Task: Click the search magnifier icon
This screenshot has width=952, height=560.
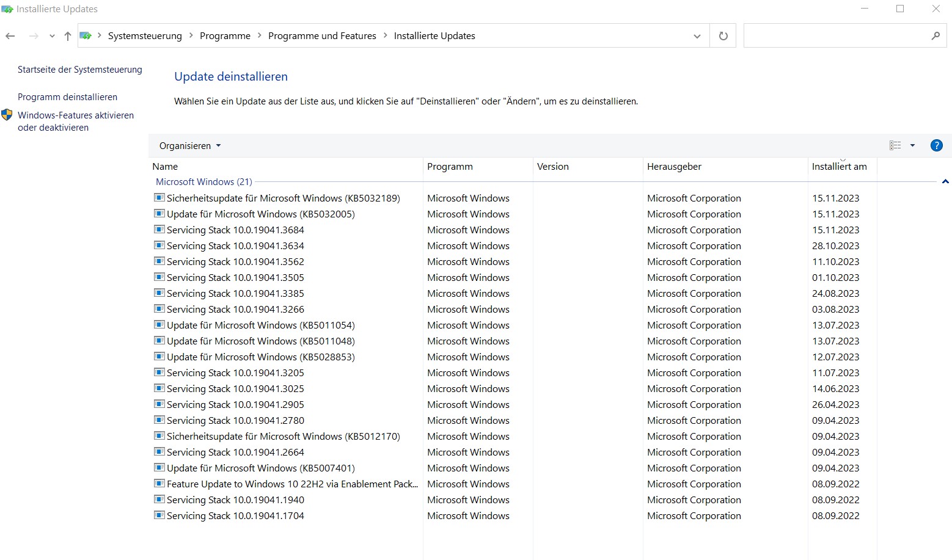Action: [x=936, y=36]
